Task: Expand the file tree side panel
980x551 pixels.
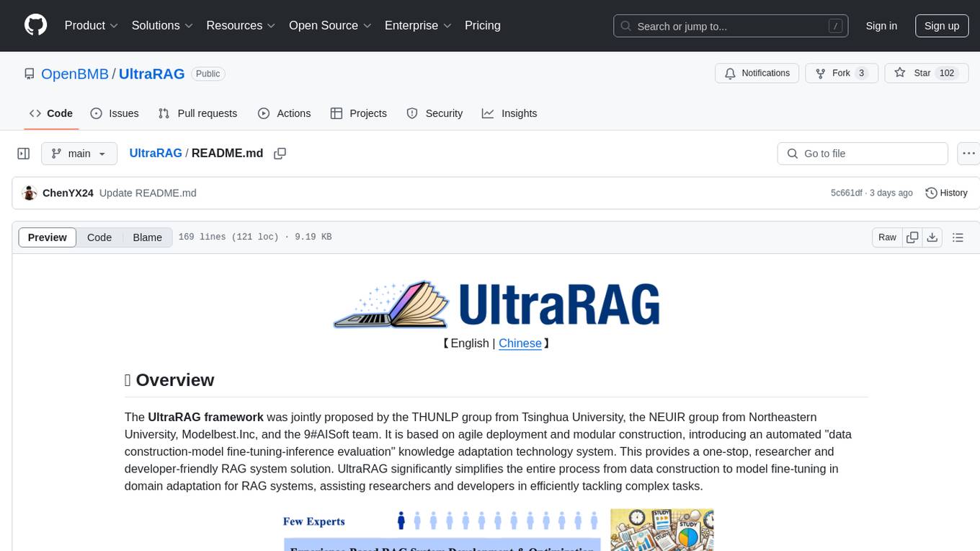Action: click(24, 154)
